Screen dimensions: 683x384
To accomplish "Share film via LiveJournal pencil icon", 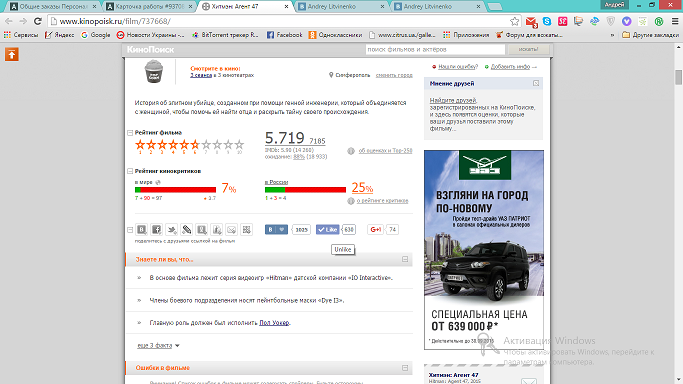I will [186, 229].
